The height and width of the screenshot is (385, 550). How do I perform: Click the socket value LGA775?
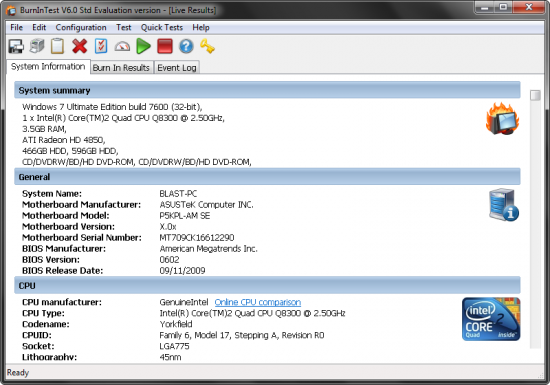point(174,346)
